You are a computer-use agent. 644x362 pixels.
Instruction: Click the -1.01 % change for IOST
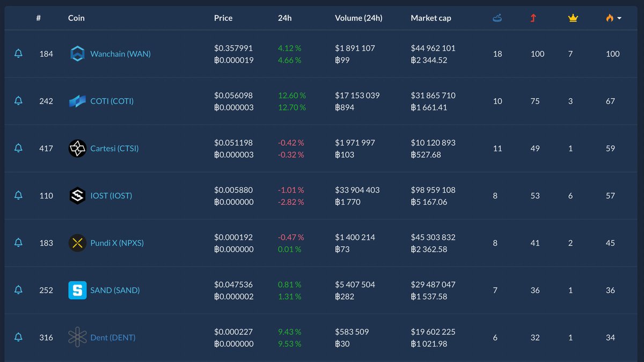pos(291,190)
